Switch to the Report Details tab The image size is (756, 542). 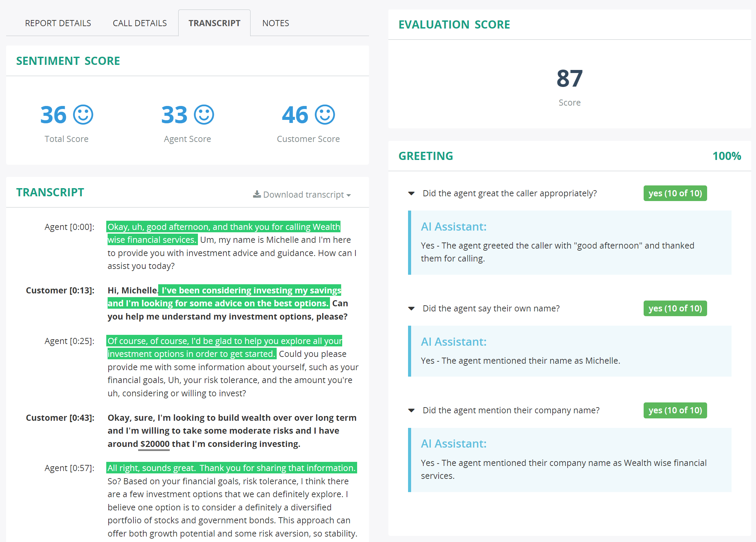(x=58, y=23)
